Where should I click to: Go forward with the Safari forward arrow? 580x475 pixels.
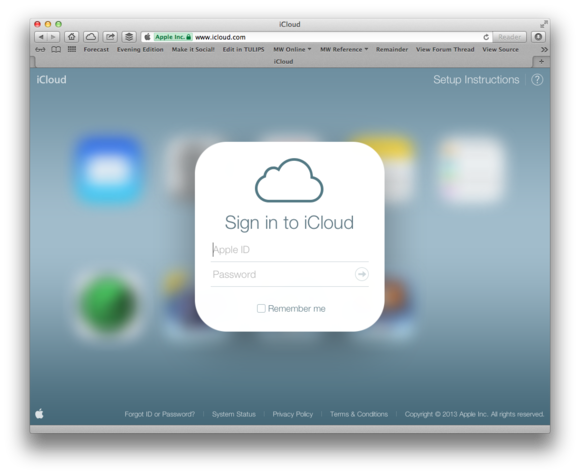(x=53, y=37)
